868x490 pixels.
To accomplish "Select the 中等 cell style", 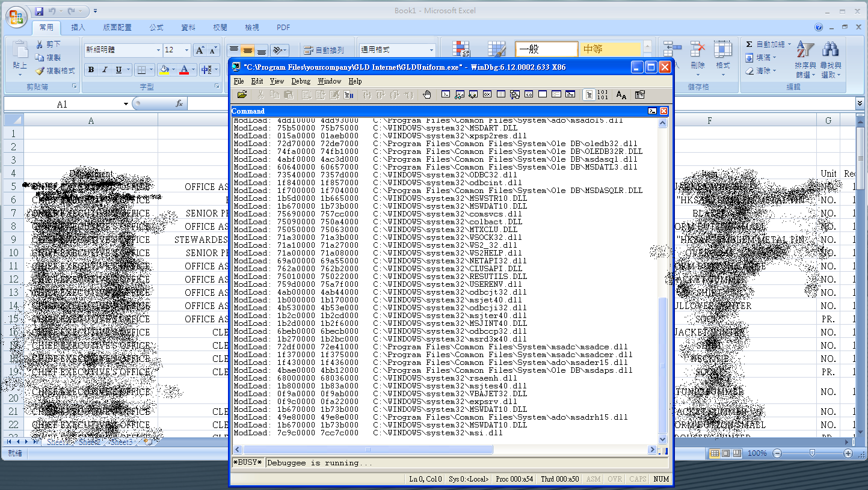I will pos(610,49).
